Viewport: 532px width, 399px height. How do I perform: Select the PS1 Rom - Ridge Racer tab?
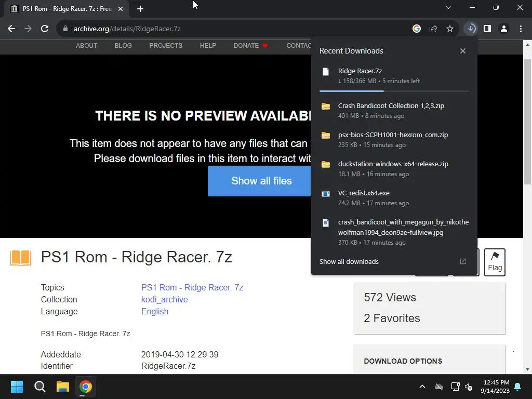[x=66, y=9]
